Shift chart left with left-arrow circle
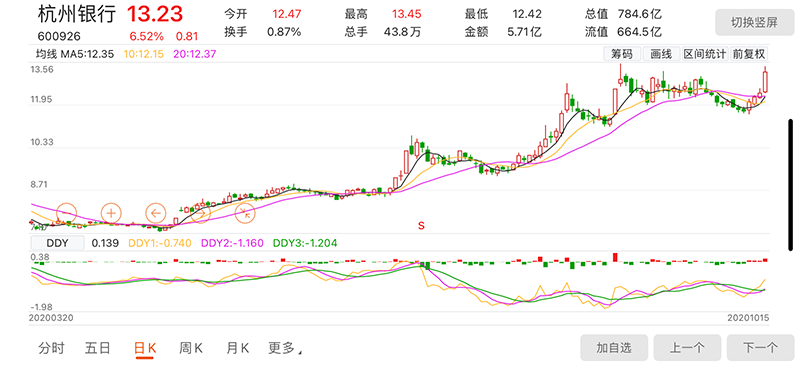Screen dimensions: 800x370 pos(156,213)
